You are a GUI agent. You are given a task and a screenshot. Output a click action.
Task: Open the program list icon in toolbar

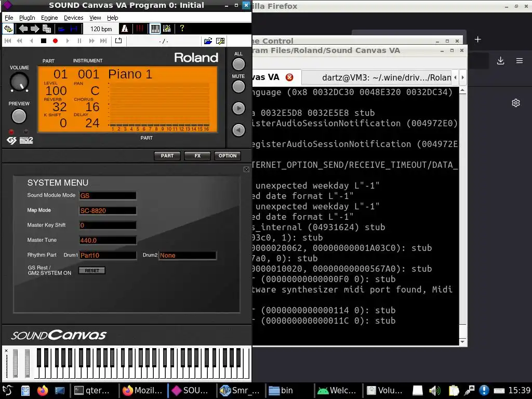(x=47, y=29)
